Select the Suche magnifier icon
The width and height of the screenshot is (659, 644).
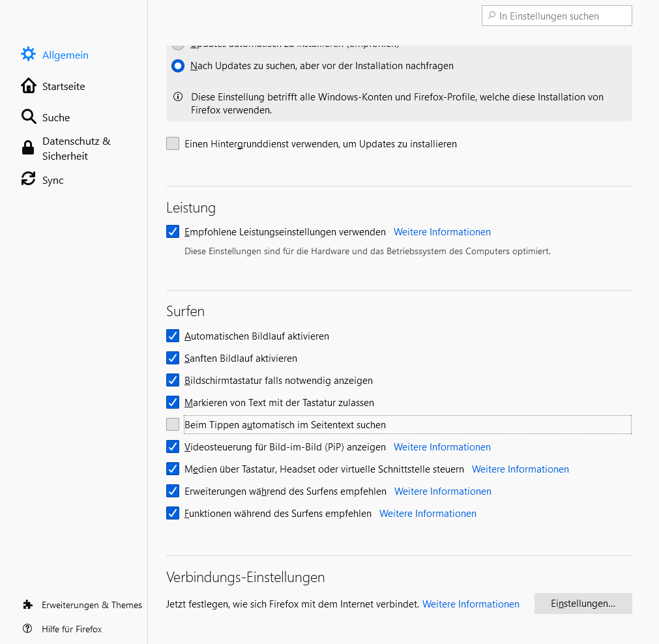pos(28,117)
